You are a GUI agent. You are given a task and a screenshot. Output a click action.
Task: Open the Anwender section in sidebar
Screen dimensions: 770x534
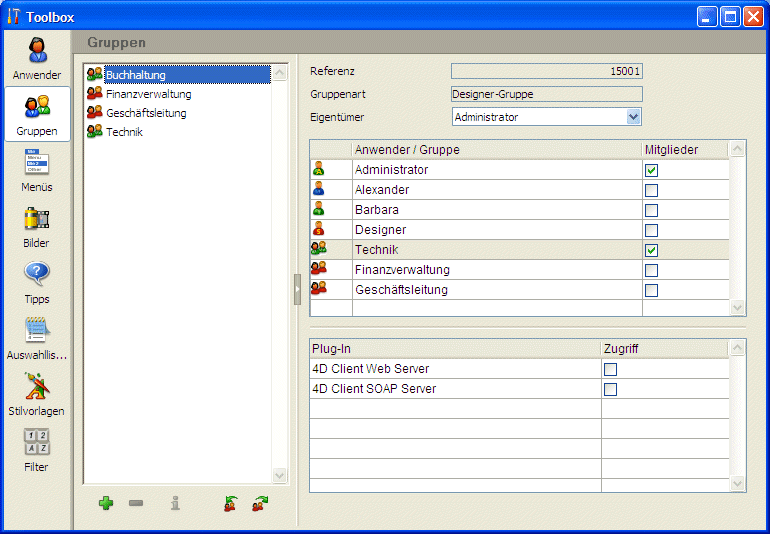coord(37,58)
